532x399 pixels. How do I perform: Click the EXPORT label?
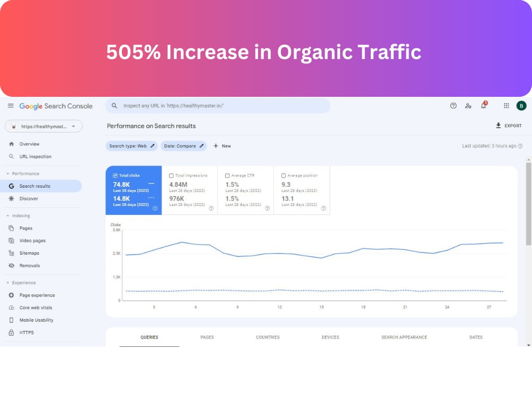point(513,126)
